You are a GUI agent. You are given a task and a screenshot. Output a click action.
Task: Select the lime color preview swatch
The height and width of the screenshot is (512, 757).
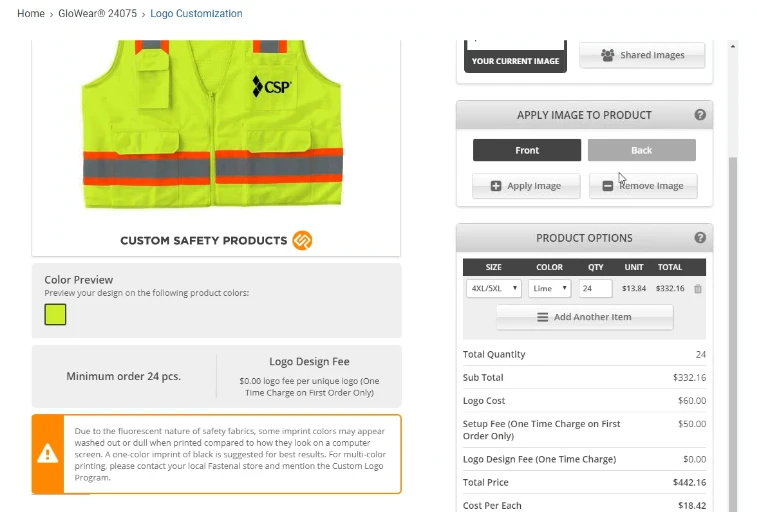[55, 314]
